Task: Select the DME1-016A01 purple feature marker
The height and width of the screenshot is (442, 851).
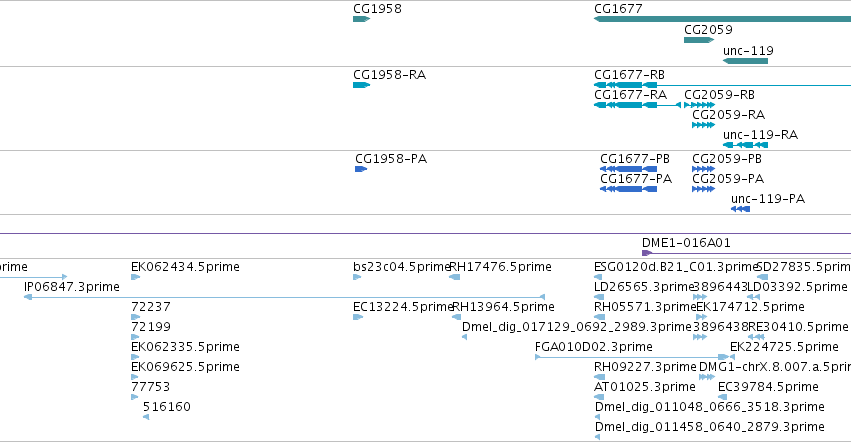Action: coord(647,253)
